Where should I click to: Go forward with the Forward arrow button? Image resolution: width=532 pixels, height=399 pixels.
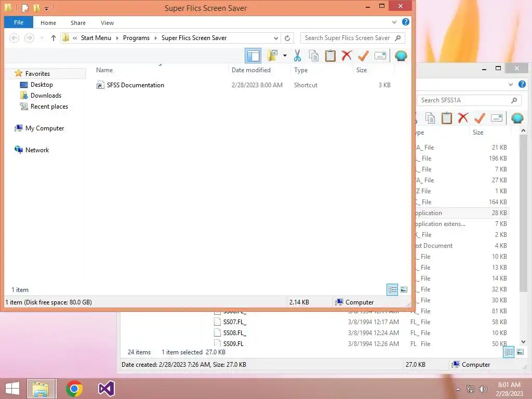click(x=29, y=38)
